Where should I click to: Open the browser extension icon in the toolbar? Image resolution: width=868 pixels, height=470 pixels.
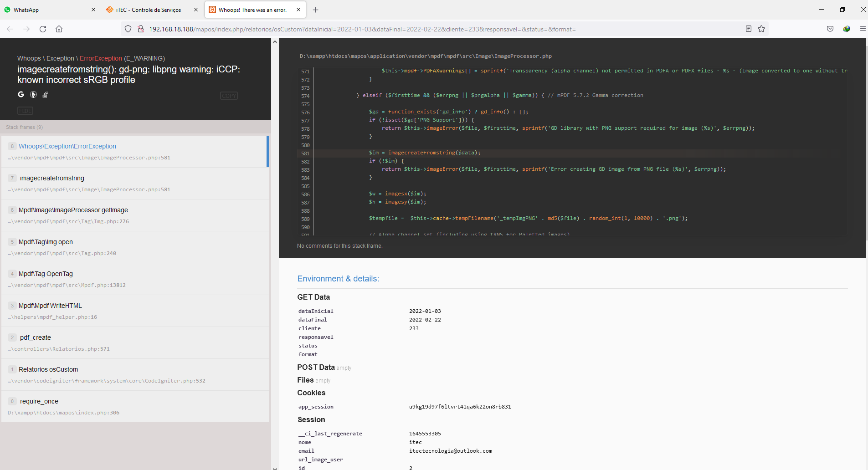(x=847, y=29)
